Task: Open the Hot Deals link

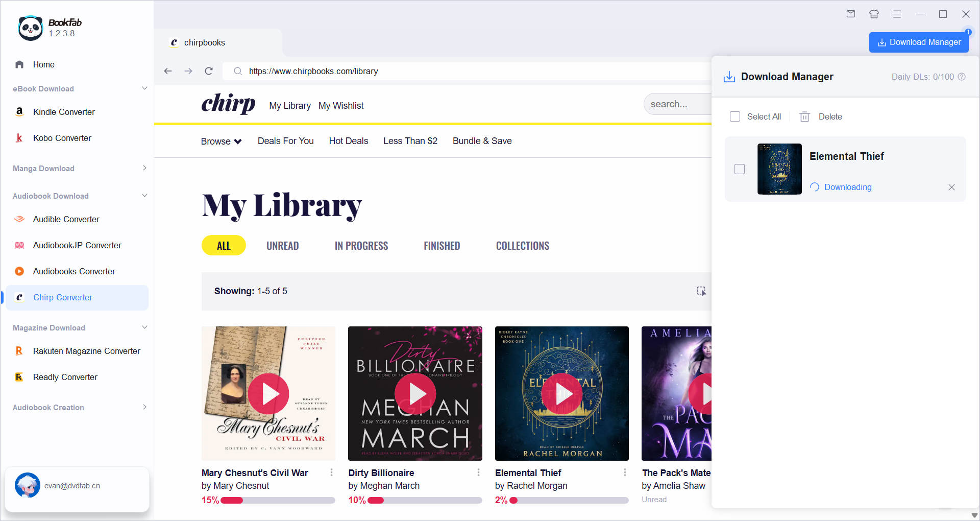Action: click(349, 141)
